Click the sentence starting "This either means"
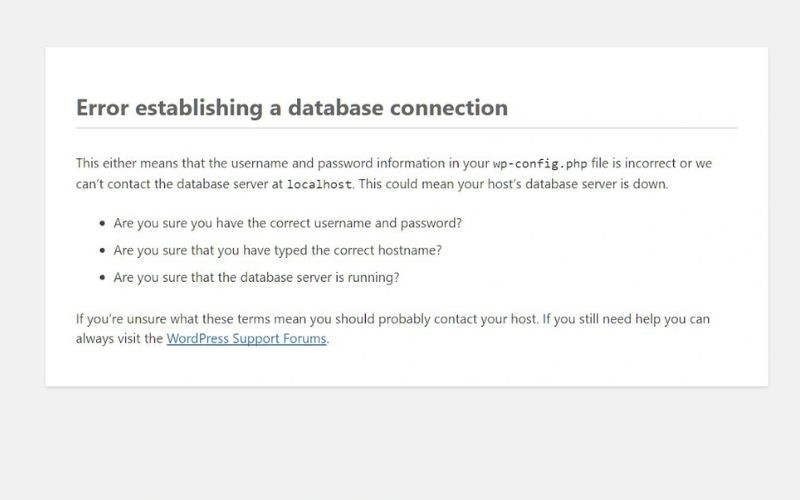 394,173
